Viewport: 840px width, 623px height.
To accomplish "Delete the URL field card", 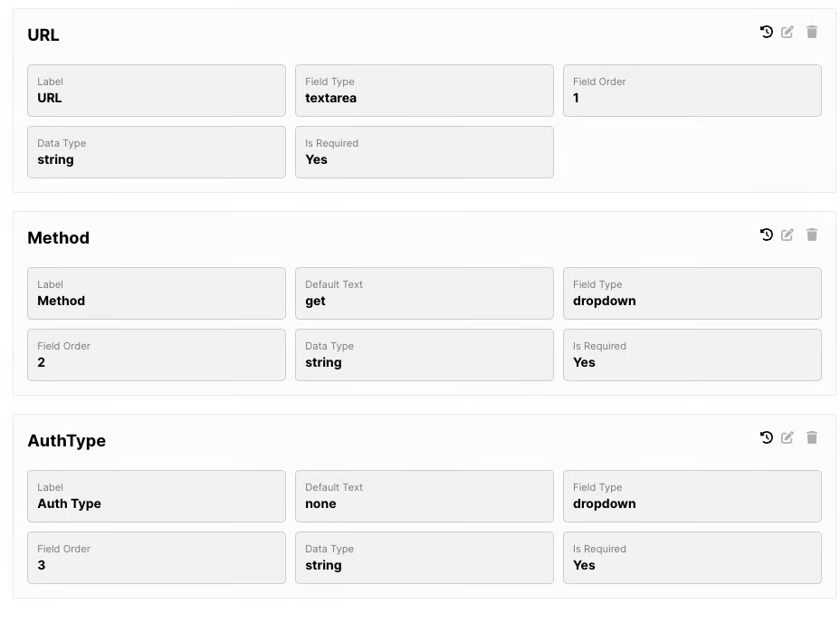I will coord(812,32).
